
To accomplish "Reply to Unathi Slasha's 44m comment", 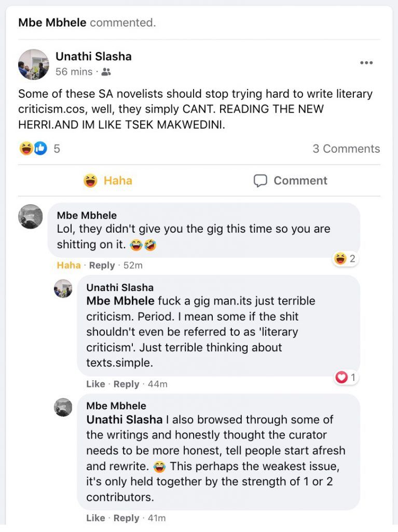I will click(126, 384).
